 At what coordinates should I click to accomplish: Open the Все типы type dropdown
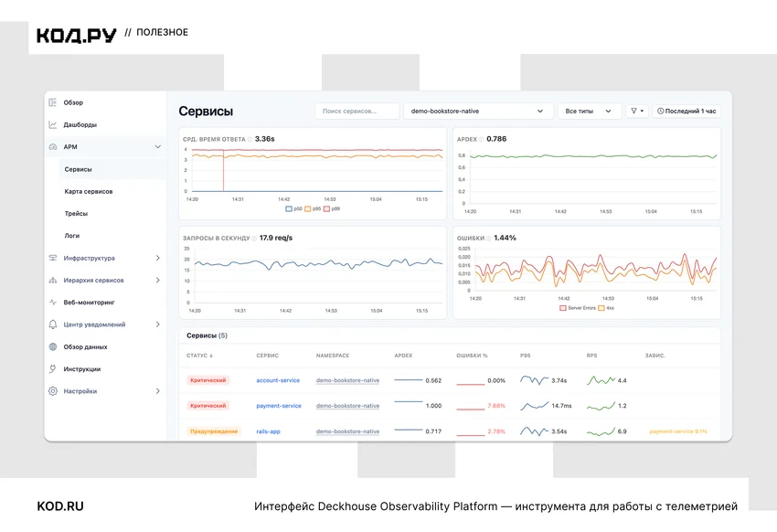pos(590,111)
